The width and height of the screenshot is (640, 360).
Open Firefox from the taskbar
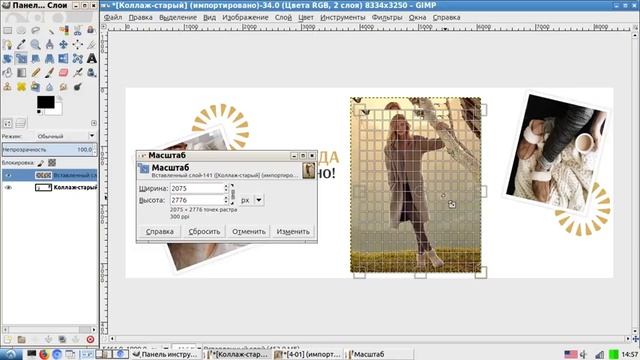[x=44, y=354]
